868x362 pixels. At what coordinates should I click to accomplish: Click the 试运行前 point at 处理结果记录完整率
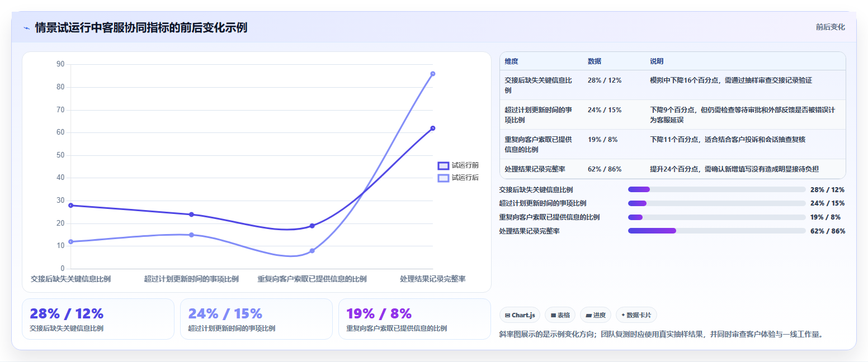[433, 128]
